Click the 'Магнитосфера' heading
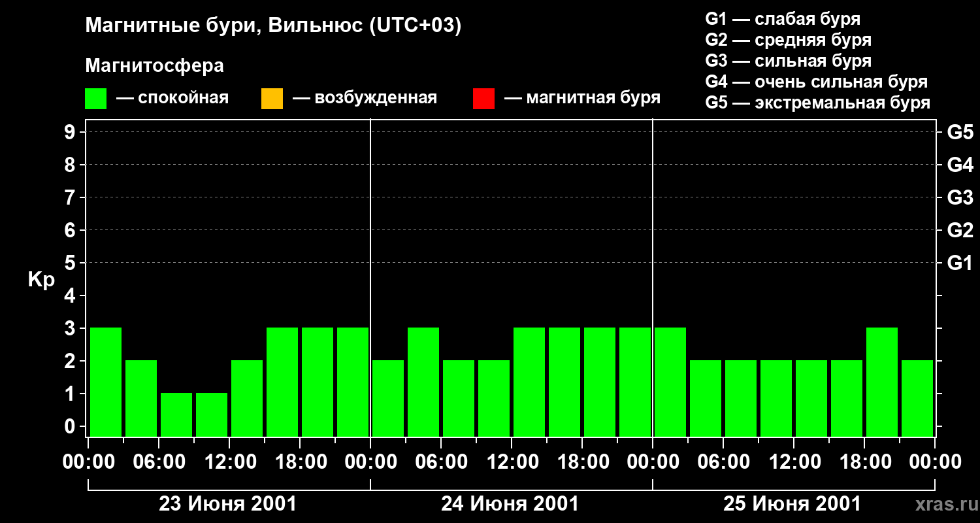The image size is (980, 523). (154, 66)
